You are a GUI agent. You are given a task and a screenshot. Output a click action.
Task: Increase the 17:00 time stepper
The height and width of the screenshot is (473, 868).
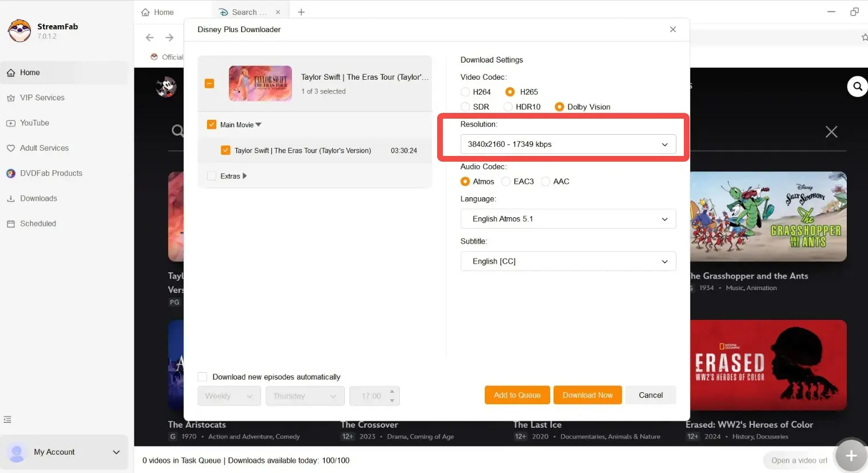(x=392, y=392)
